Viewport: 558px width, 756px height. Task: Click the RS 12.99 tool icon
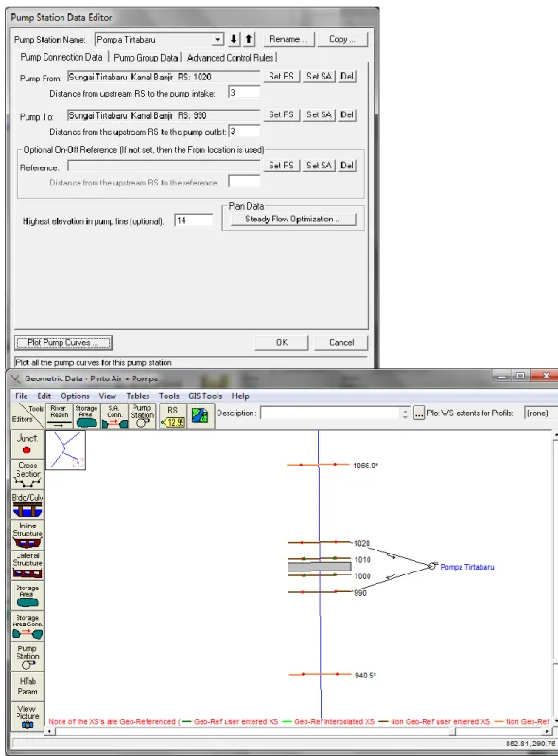pos(173,415)
